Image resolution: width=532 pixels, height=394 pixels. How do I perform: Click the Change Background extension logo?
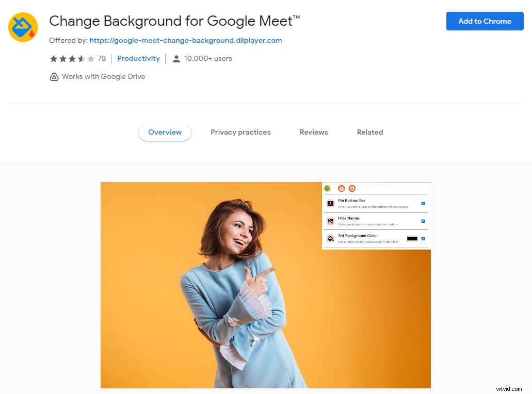(23, 26)
